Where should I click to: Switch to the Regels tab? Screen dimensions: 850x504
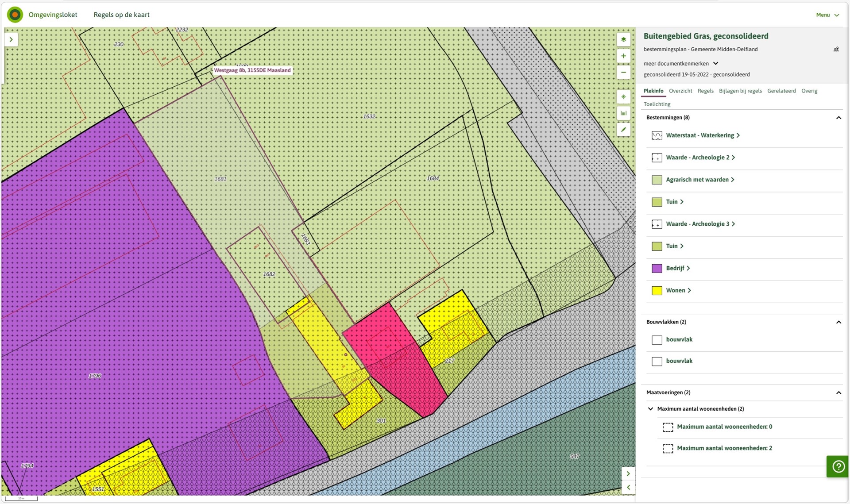pyautogui.click(x=705, y=91)
